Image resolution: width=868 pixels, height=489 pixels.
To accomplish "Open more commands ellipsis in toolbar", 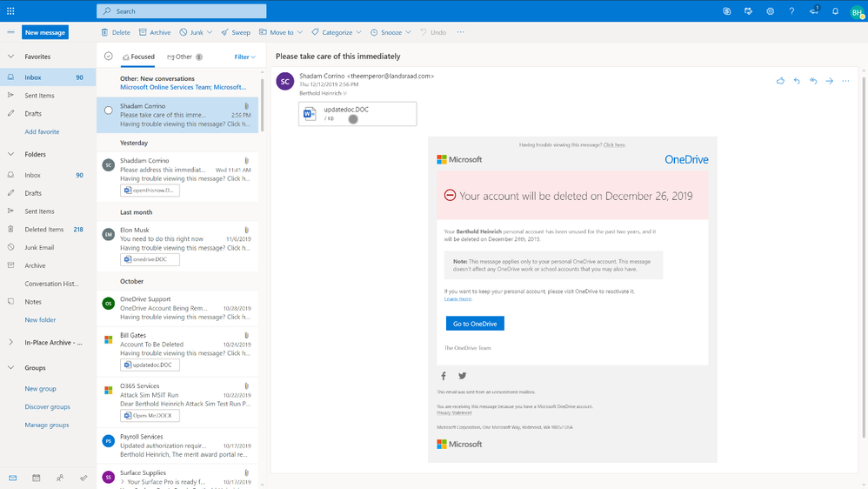I will [x=461, y=32].
